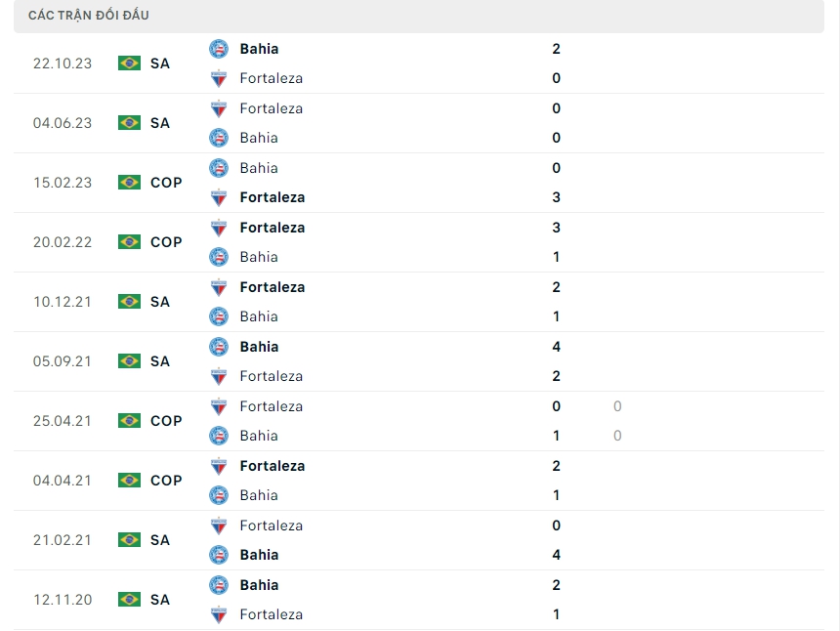Open Fortaleza team name in 04.06.23 match
The height and width of the screenshot is (631, 840).
pyautogui.click(x=271, y=108)
